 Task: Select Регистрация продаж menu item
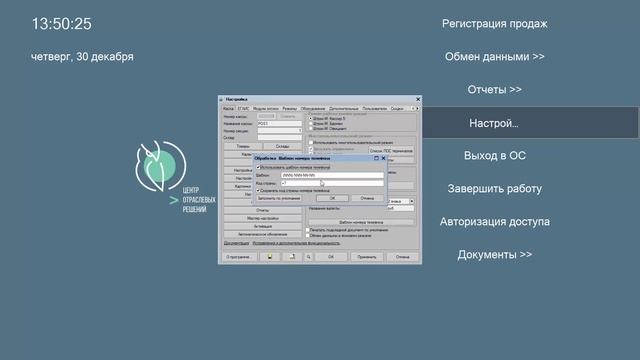(494, 24)
